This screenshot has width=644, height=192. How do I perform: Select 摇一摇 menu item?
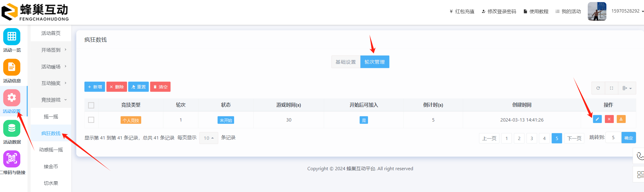(x=51, y=116)
